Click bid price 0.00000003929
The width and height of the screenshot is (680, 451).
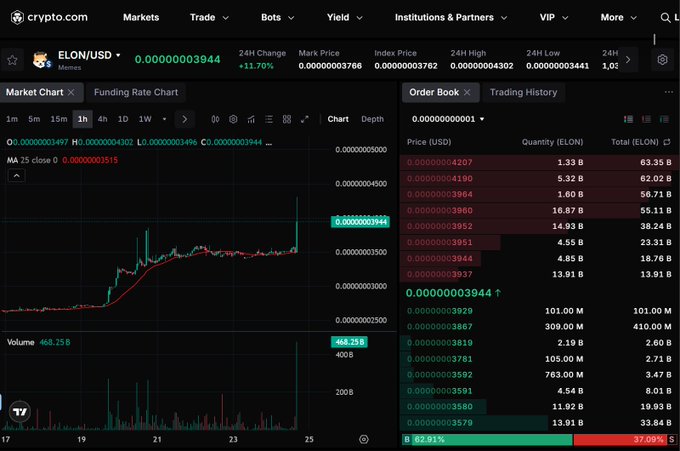(x=440, y=311)
